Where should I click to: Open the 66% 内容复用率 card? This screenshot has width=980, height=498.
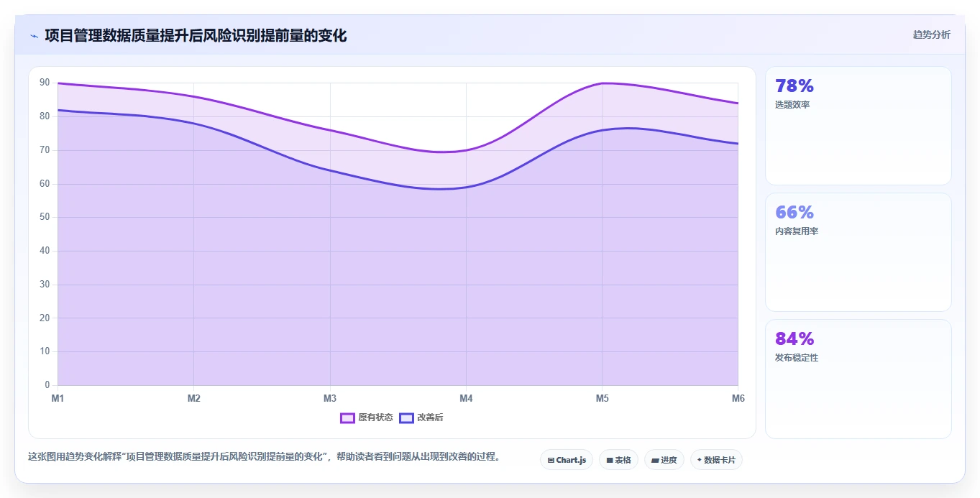click(x=858, y=252)
